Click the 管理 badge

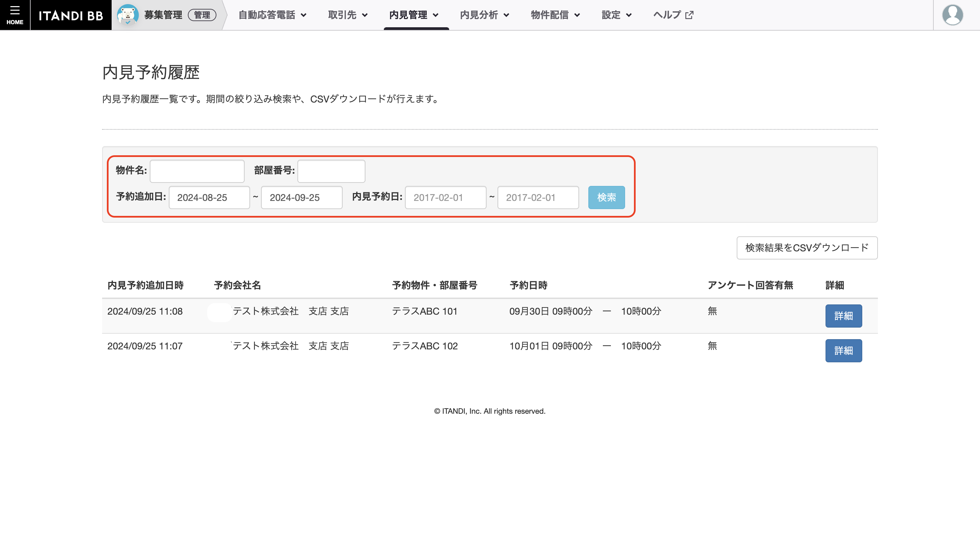(202, 15)
